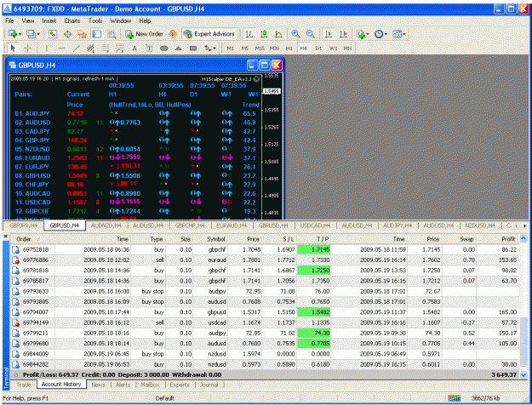Viewport: 532px width, 405px height.
Task: Switch to the EURAUD,H4 chart tab
Action: (232, 225)
